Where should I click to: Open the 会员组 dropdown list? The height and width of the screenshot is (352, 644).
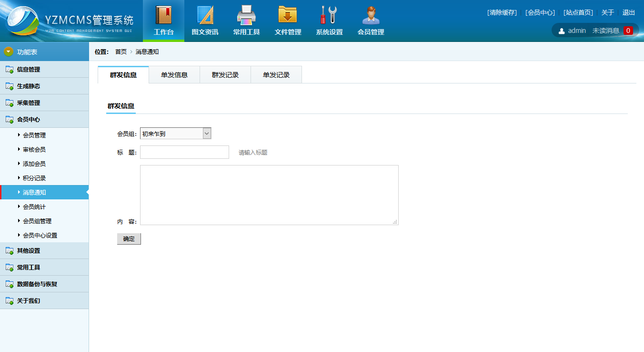point(175,134)
